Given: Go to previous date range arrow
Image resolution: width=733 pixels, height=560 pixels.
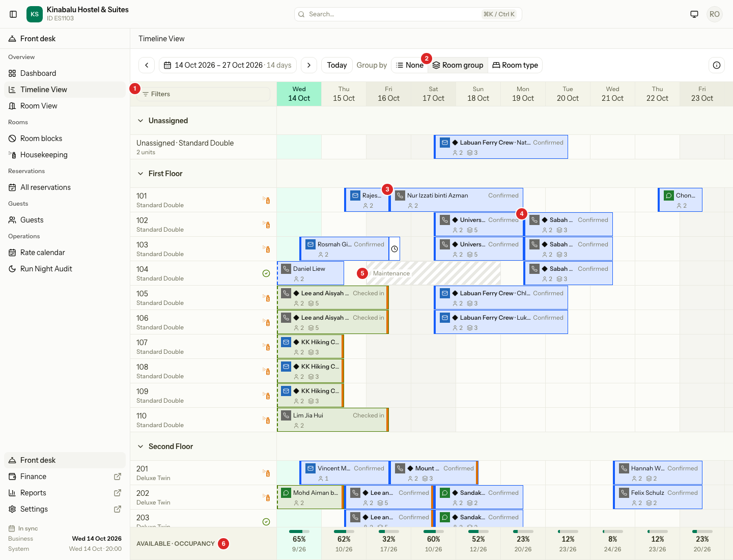Looking at the screenshot, I should 147,65.
